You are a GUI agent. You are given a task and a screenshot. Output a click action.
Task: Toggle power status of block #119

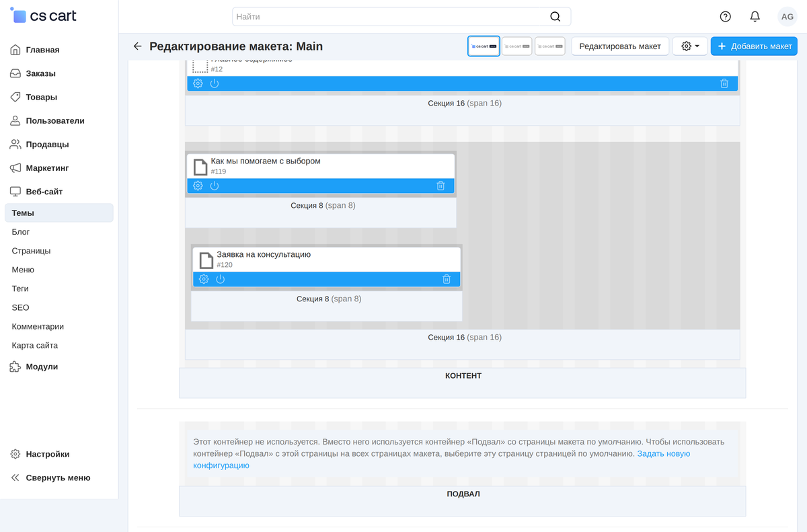tap(215, 186)
